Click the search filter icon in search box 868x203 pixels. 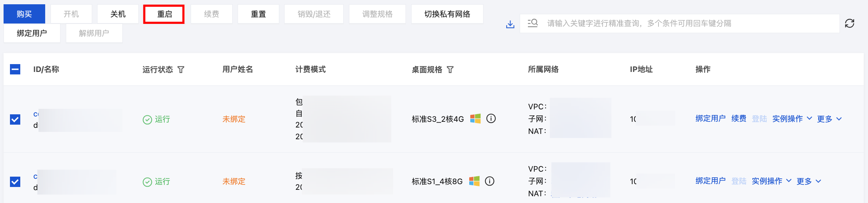tap(533, 24)
